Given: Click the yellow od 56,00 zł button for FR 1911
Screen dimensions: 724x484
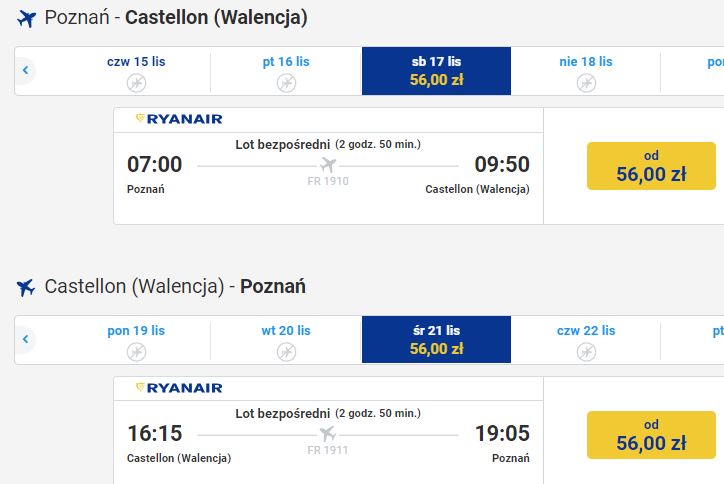Looking at the screenshot, I should click(x=651, y=435).
